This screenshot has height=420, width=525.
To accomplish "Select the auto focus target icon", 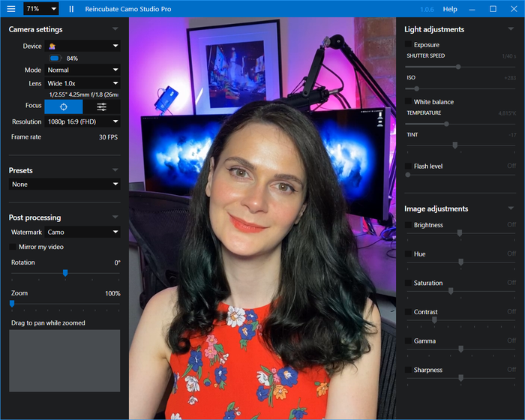I will click(64, 106).
